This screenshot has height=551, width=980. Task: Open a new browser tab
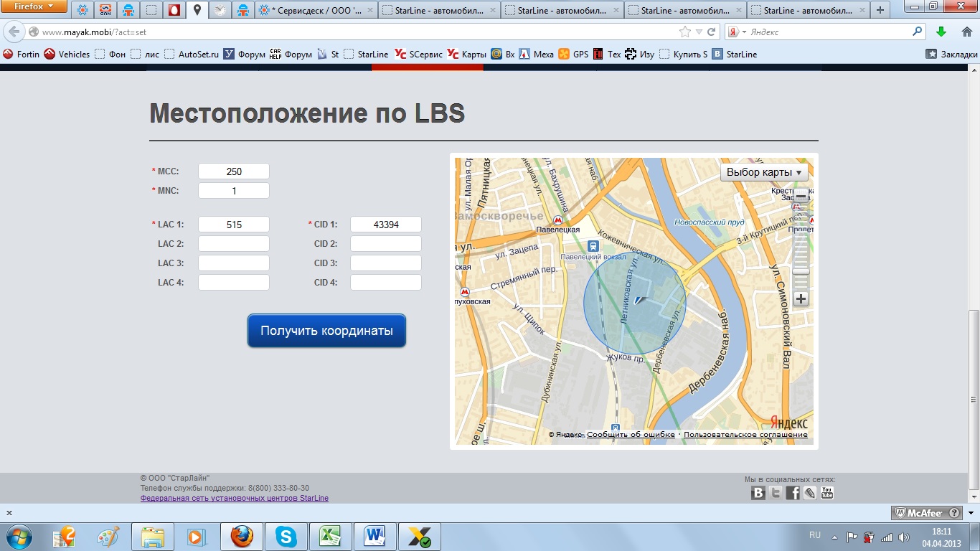881,11
